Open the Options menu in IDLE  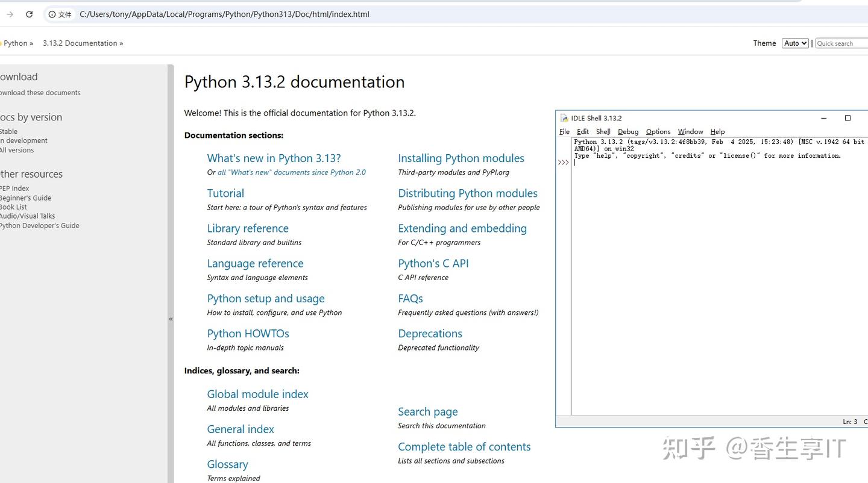pyautogui.click(x=658, y=131)
